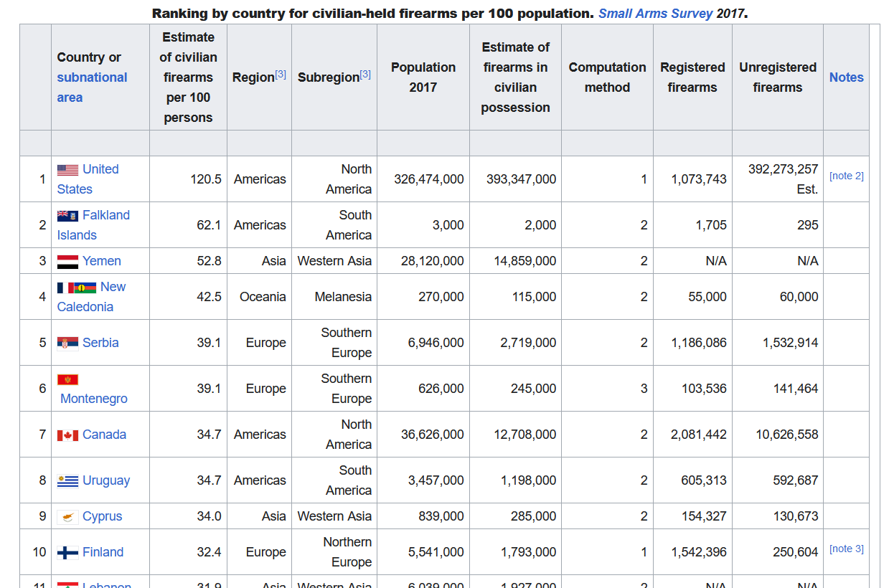Screen dimensions: 889x588
Task: Click the Notes column header link
Action: coord(846,77)
